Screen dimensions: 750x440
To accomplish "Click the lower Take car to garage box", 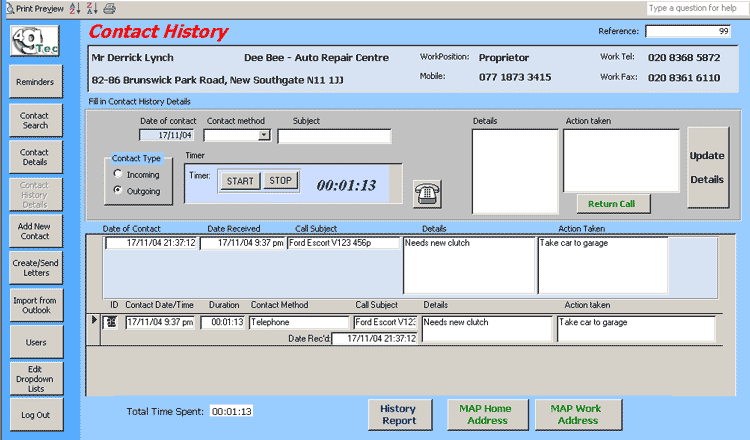I will (636, 329).
